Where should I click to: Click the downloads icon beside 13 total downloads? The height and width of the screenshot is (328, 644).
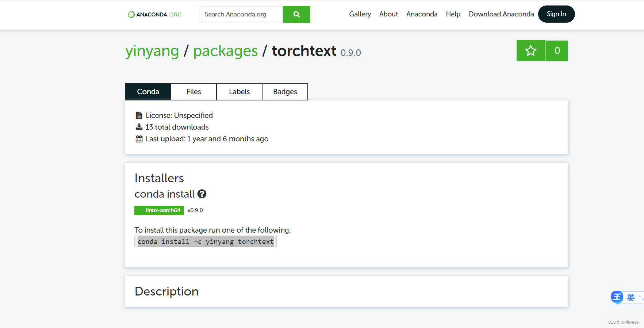(139, 127)
